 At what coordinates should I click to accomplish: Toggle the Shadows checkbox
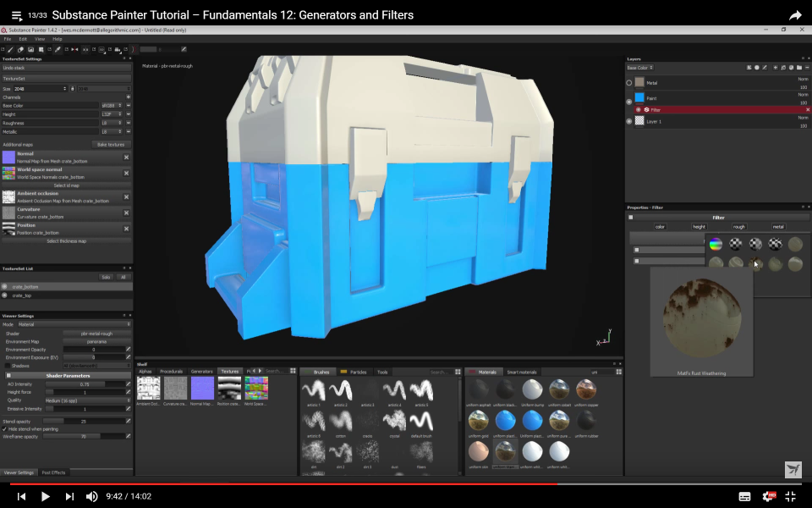click(x=8, y=366)
